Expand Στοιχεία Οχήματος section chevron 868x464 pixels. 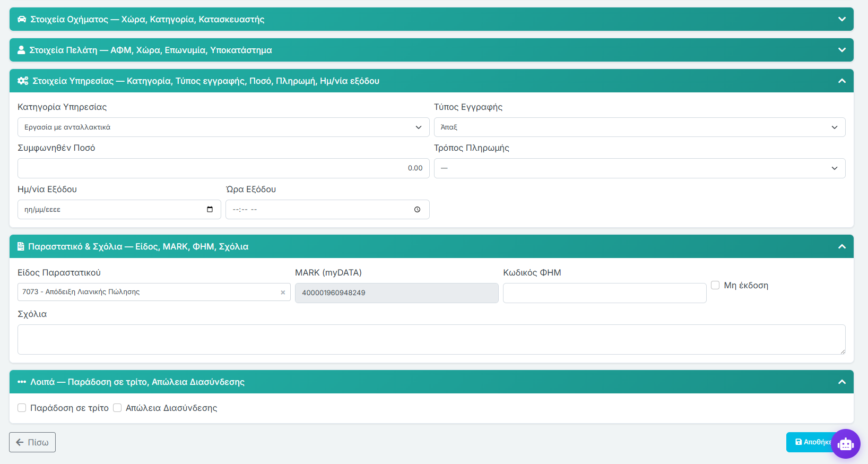click(x=842, y=19)
